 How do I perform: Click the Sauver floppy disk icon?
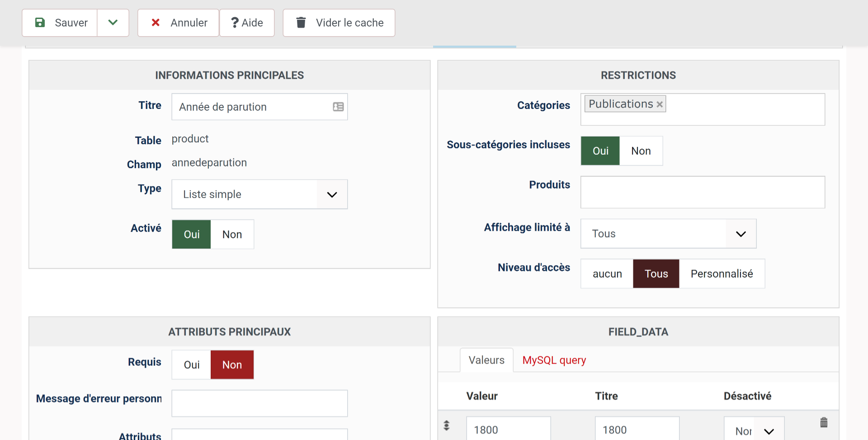(40, 23)
